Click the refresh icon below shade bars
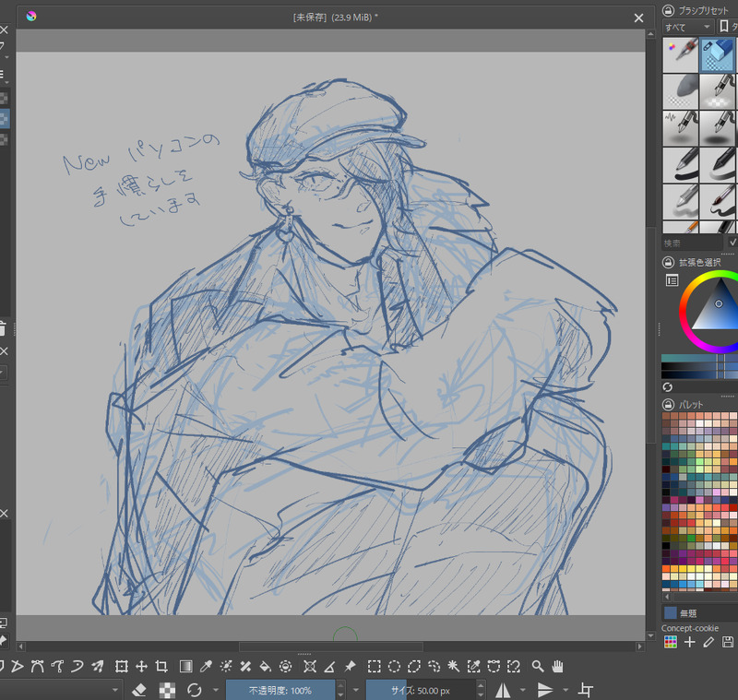Viewport: 738px width, 700px height. tap(667, 387)
